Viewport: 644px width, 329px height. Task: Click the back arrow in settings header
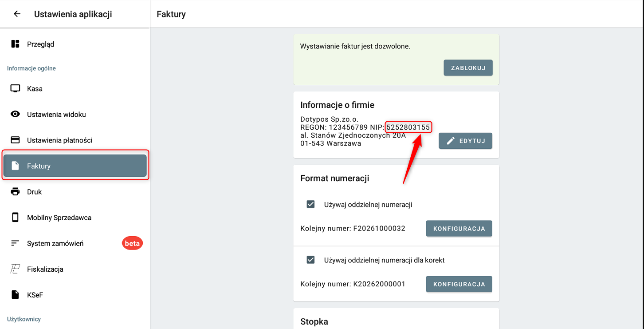tap(17, 14)
